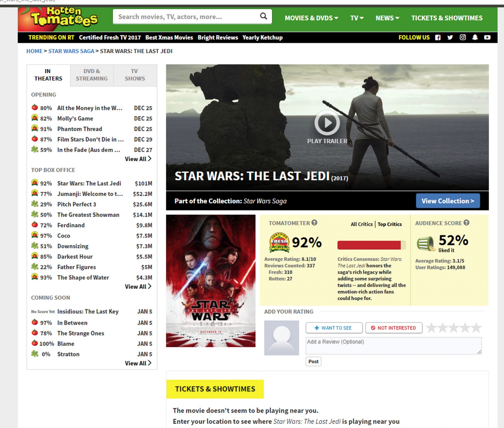Select the Top Critics tab

point(390,224)
